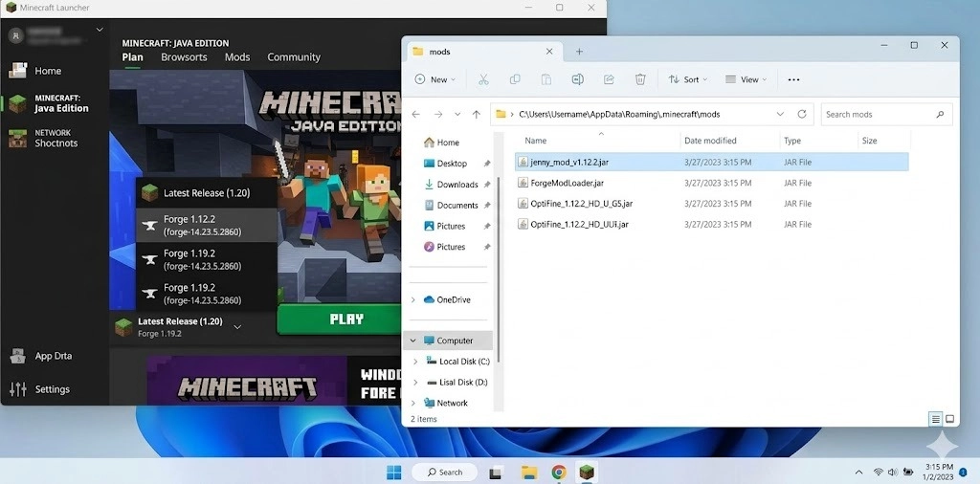This screenshot has width=980, height=484.
Task: Select jenny_mod_v1.12.2.jar file
Action: pos(711,162)
